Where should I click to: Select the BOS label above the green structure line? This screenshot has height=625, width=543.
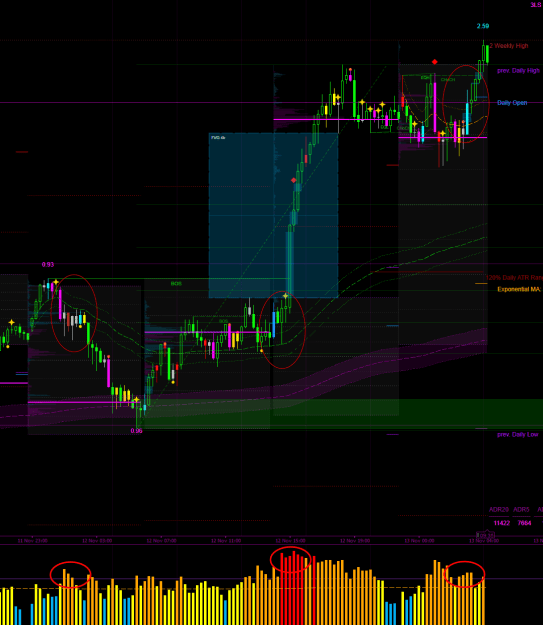tap(176, 284)
